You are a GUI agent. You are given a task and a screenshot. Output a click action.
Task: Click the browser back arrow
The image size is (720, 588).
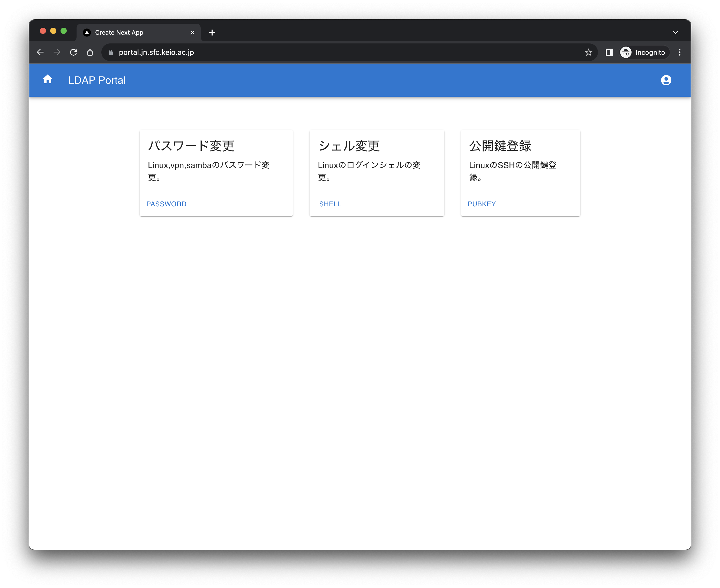(x=40, y=52)
